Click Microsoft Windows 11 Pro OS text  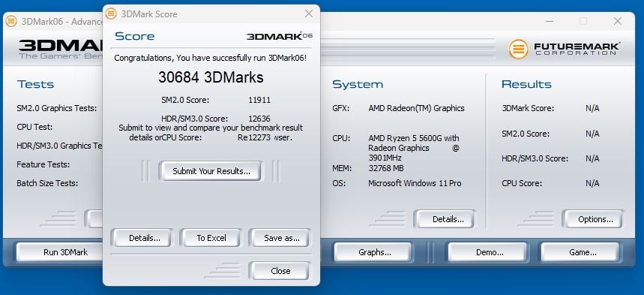(x=415, y=183)
